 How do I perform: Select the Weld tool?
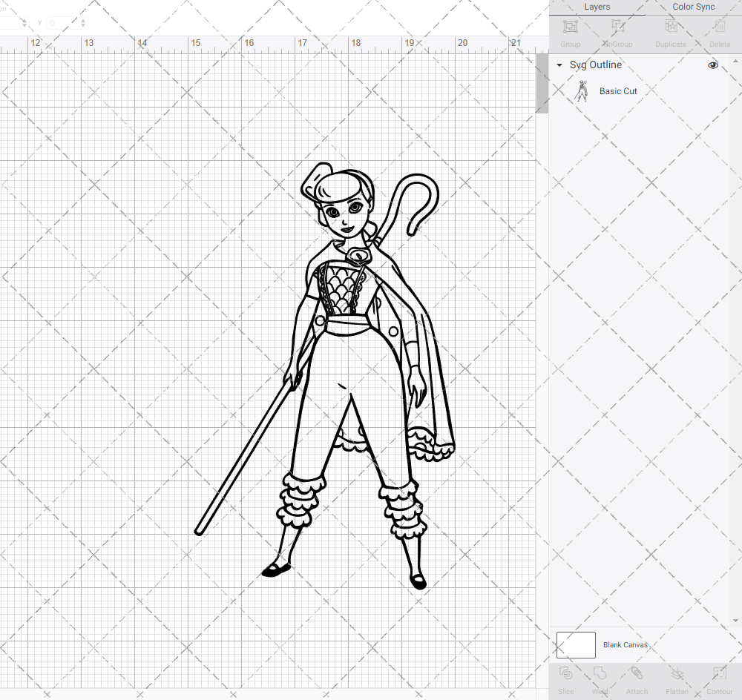600,678
